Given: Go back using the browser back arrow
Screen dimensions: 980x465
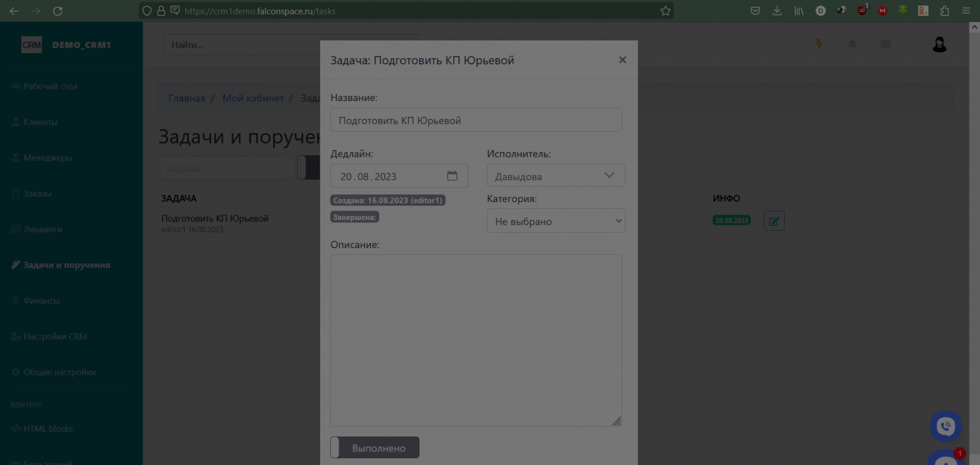Looking at the screenshot, I should coord(14,11).
